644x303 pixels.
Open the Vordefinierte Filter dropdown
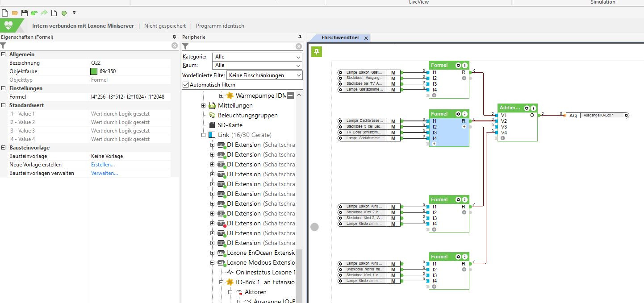pos(264,75)
